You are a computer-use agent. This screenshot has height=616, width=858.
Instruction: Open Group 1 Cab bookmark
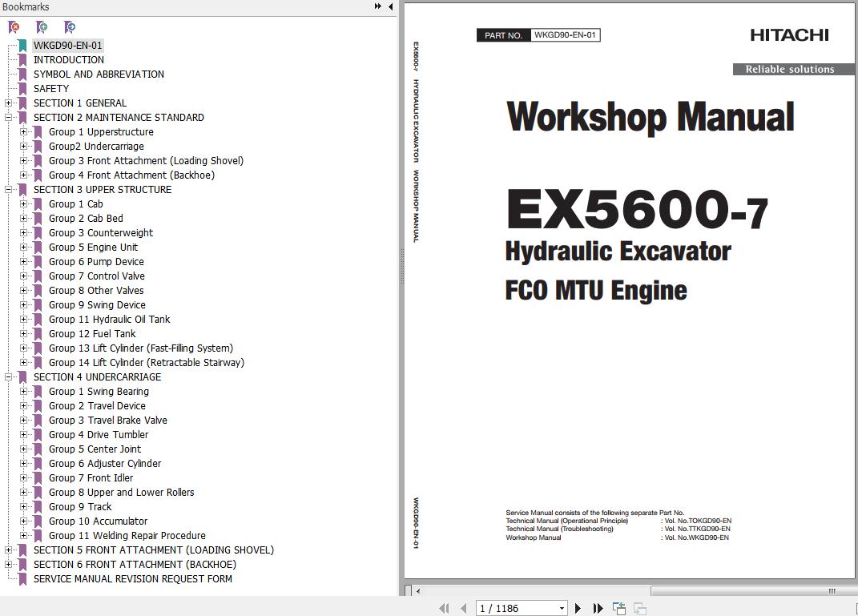point(75,204)
